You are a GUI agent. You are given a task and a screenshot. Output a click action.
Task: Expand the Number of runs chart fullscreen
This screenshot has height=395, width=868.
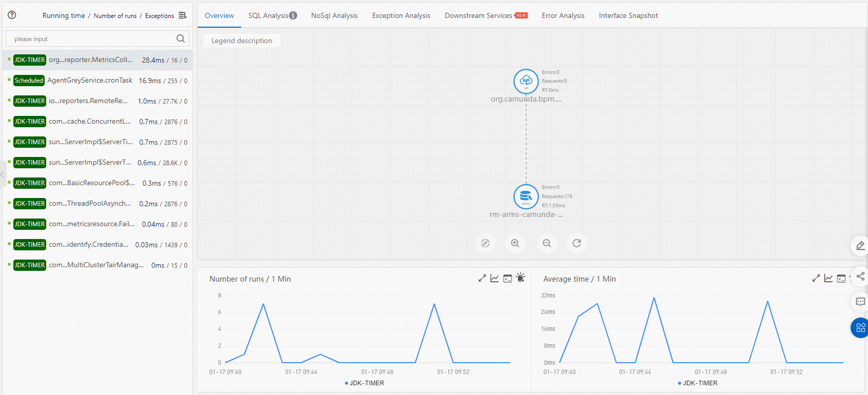tap(482, 278)
